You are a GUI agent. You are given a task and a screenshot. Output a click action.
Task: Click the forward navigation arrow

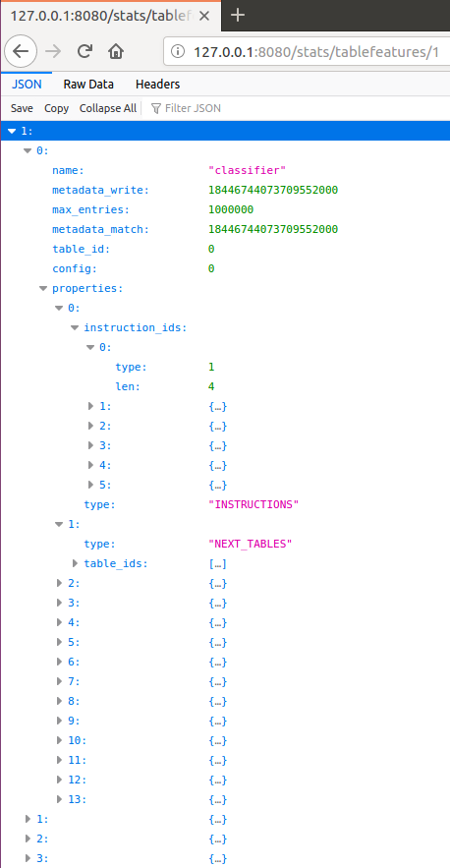53,52
